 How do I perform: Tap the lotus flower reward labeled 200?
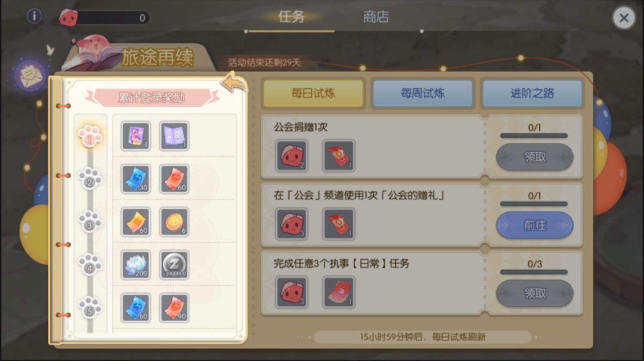(136, 265)
